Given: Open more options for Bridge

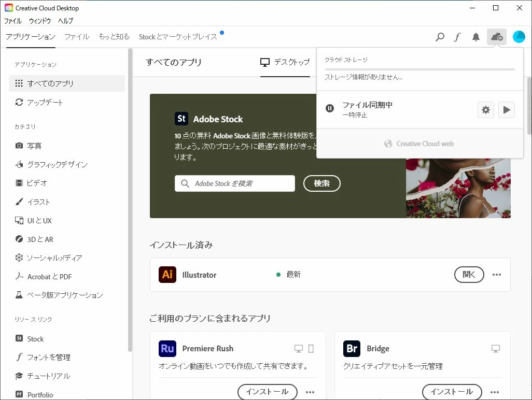Looking at the screenshot, I should pos(495,392).
